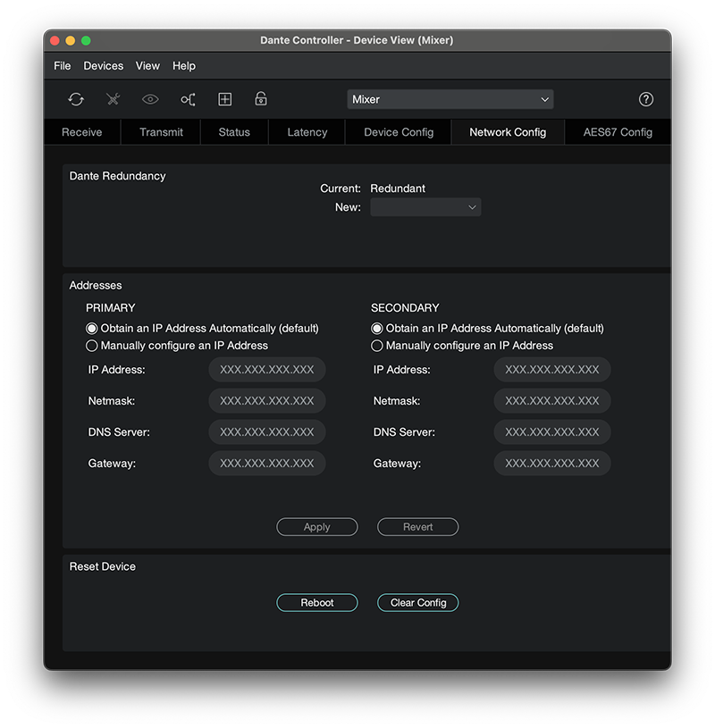Open the File menu

click(x=63, y=66)
